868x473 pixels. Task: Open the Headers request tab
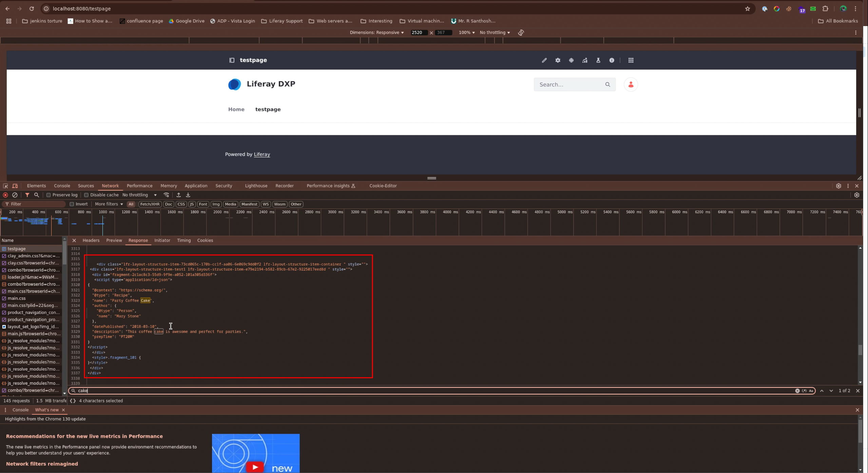[91, 240]
